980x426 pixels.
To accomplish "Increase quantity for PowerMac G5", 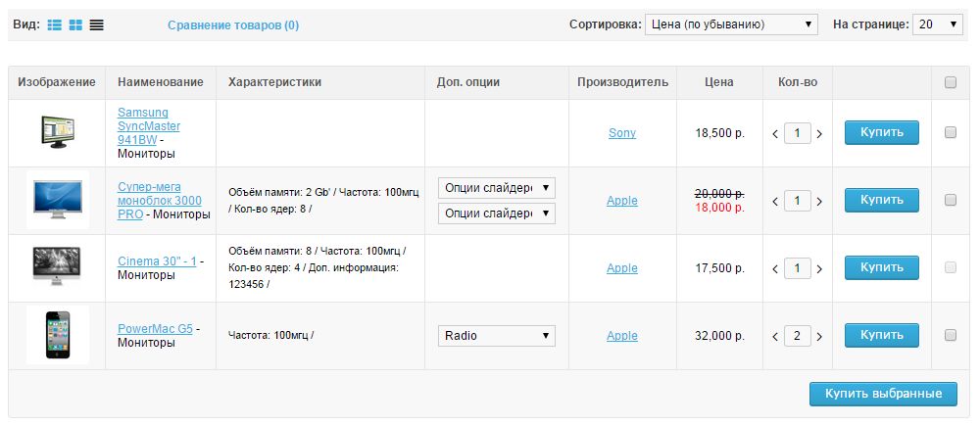I will click(x=819, y=336).
